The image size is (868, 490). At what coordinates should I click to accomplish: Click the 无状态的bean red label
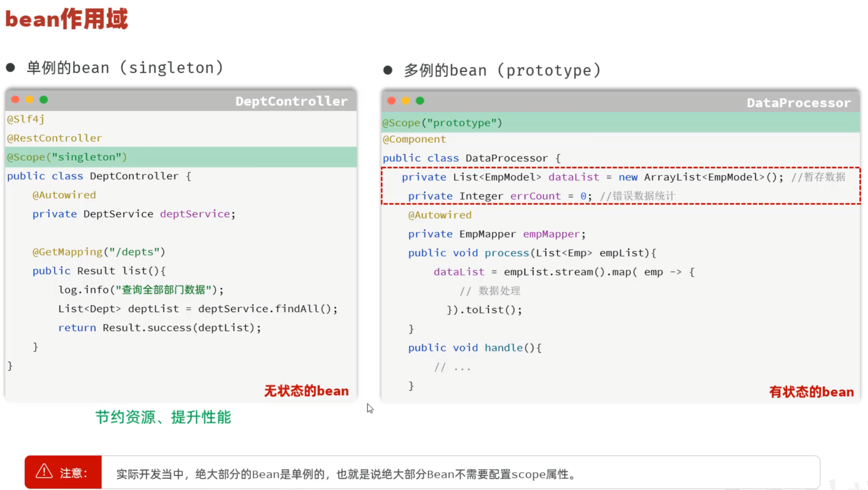click(x=306, y=391)
